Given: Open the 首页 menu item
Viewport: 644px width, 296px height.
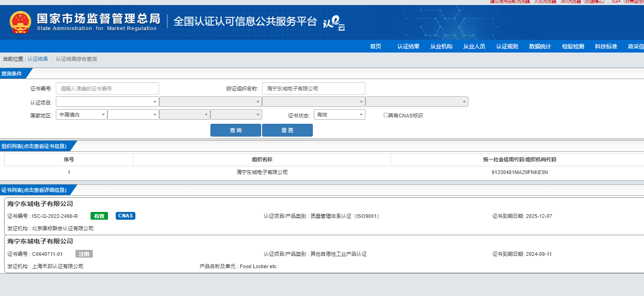Looking at the screenshot, I should [x=375, y=47].
